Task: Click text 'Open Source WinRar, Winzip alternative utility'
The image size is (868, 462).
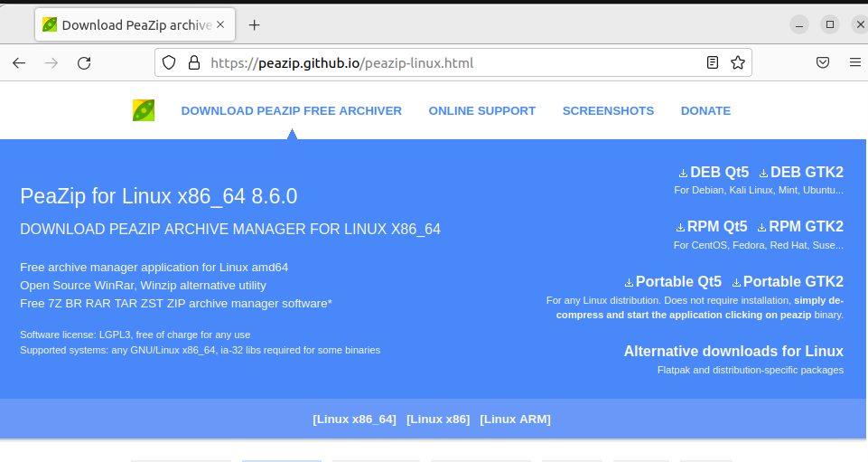Action: click(x=143, y=286)
